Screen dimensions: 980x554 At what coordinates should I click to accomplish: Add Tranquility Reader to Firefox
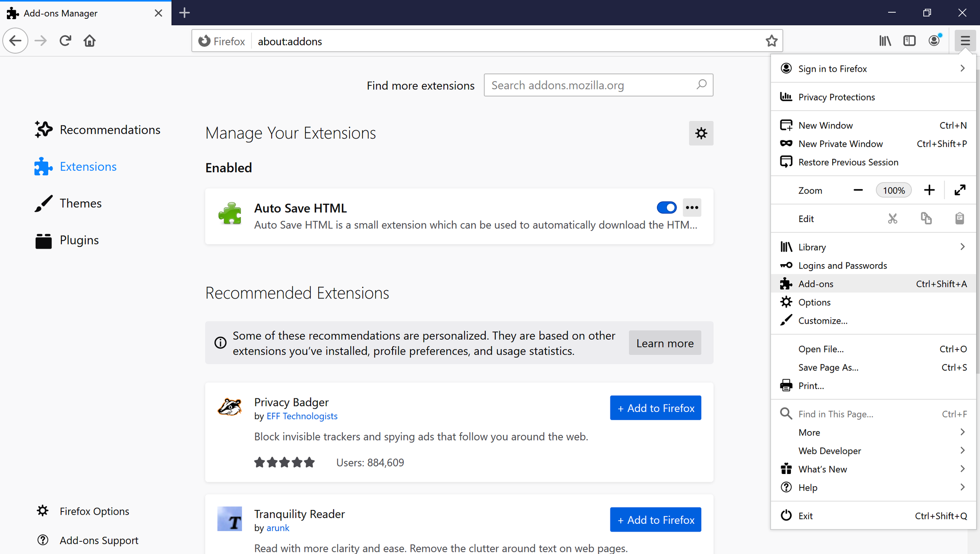point(655,520)
